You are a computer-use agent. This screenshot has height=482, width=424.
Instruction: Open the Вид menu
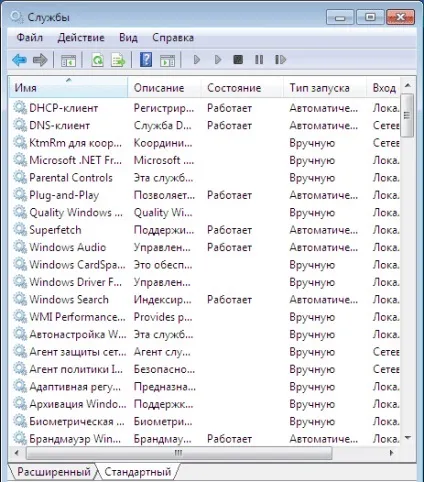128,37
